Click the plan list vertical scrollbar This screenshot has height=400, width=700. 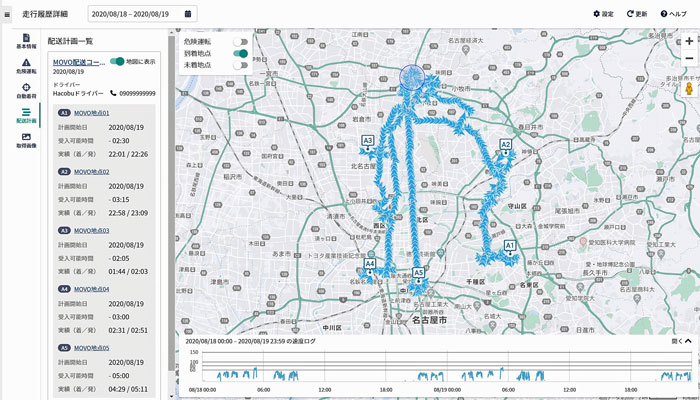point(171,203)
